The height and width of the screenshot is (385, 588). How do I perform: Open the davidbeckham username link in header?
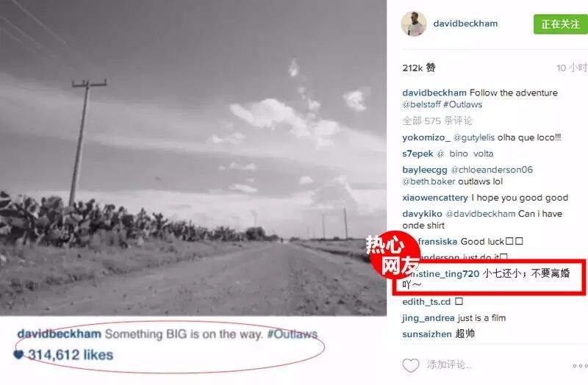point(465,24)
